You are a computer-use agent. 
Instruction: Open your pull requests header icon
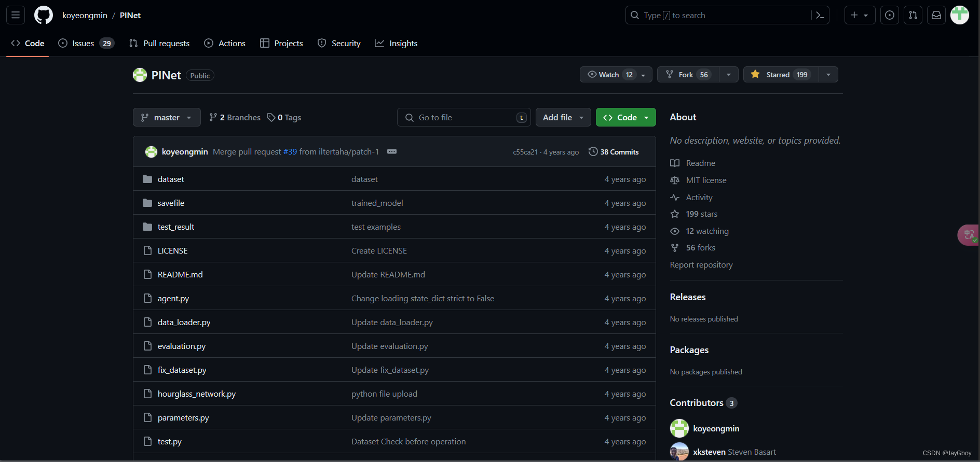(913, 15)
